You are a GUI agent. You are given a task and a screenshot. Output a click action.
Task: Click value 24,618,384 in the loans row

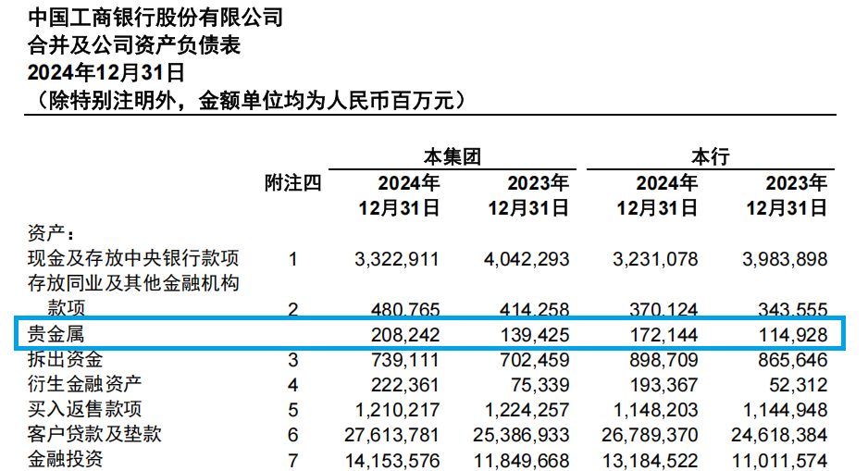(779, 435)
